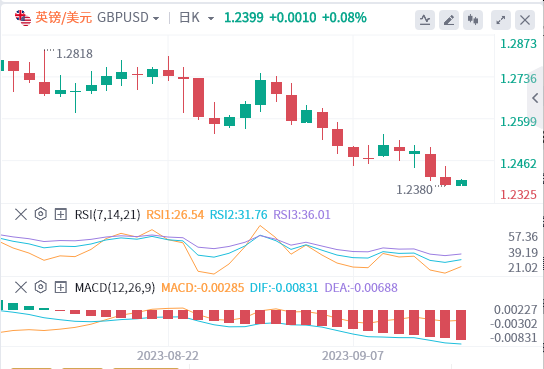The width and height of the screenshot is (544, 369).
Task: Click the RSI1:26.54 value
Action: (x=175, y=215)
